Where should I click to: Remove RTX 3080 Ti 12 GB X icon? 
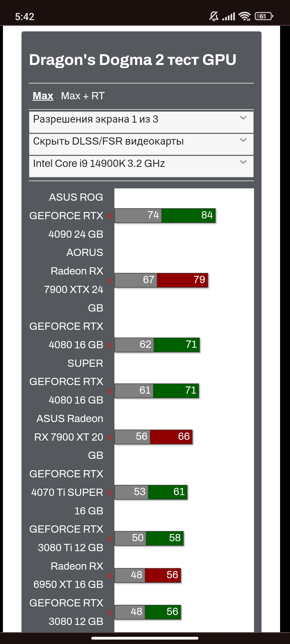click(110, 539)
